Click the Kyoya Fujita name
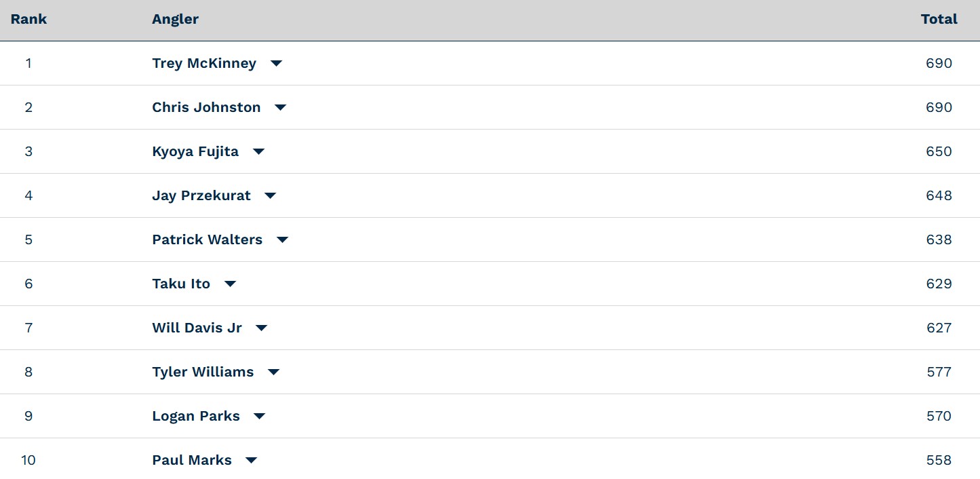The height and width of the screenshot is (479, 980). click(195, 151)
